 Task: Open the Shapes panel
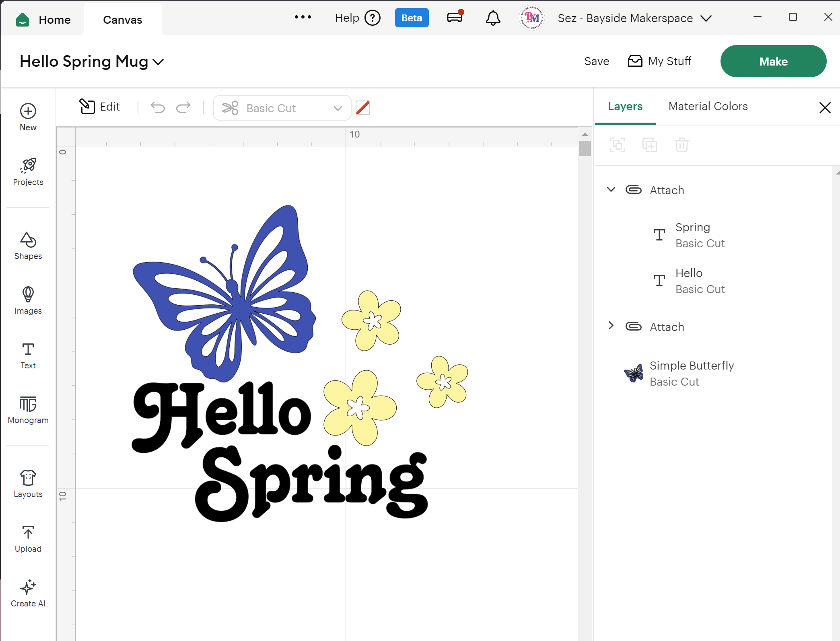[x=27, y=245]
